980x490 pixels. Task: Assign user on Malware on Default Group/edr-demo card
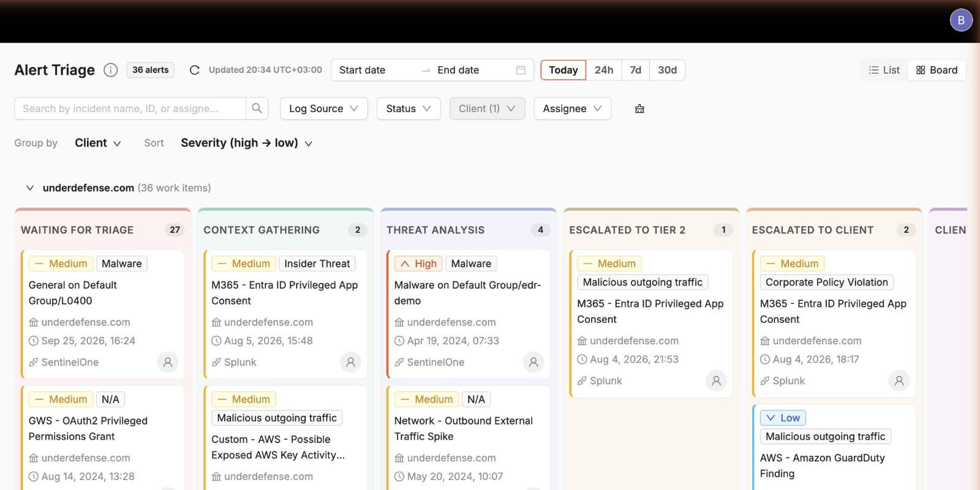533,362
